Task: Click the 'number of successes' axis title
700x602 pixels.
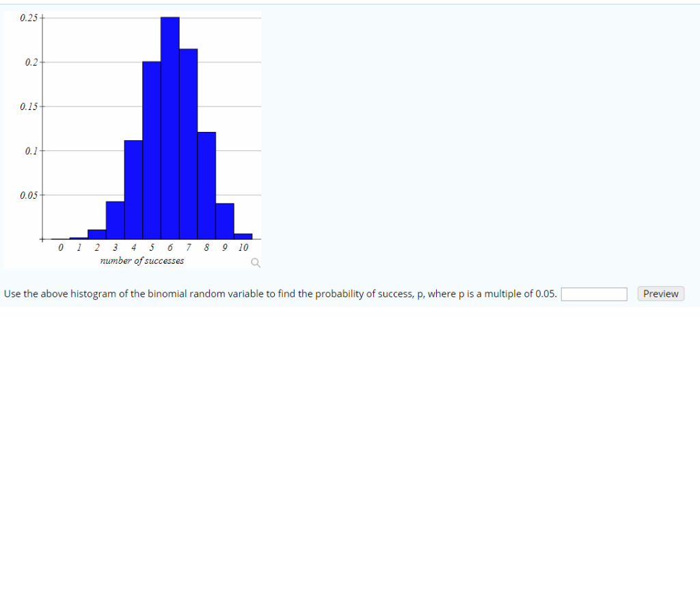Action: coord(141,260)
